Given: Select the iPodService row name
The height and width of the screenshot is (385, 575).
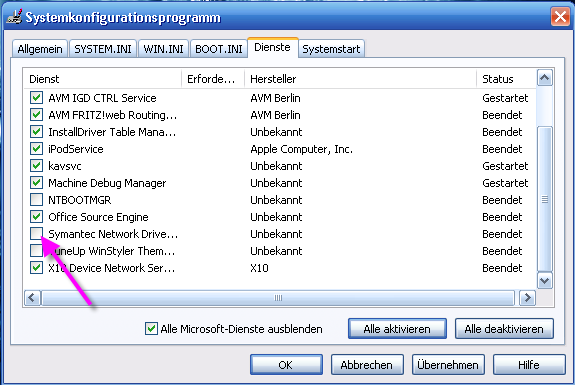Looking at the screenshot, I should coord(76,149).
